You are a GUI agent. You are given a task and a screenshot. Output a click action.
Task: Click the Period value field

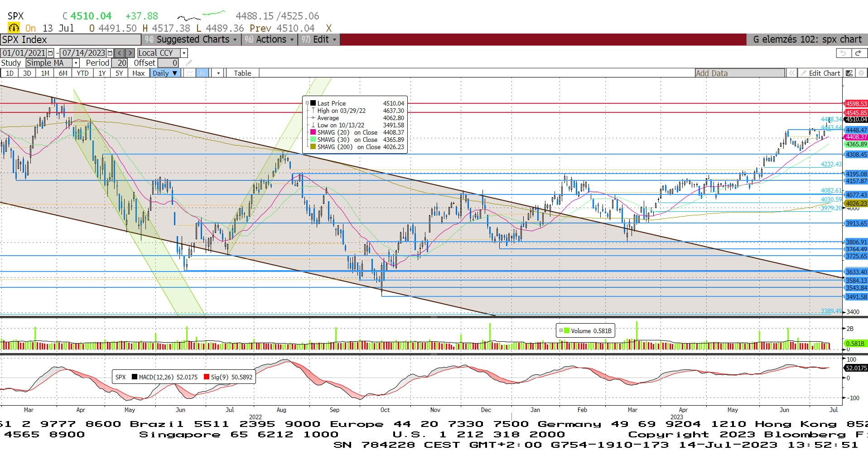coord(120,63)
